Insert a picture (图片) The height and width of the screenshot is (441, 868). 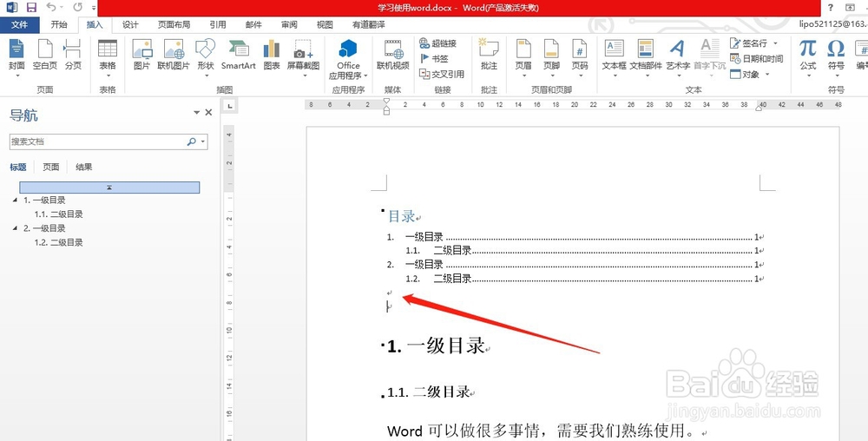click(x=141, y=56)
